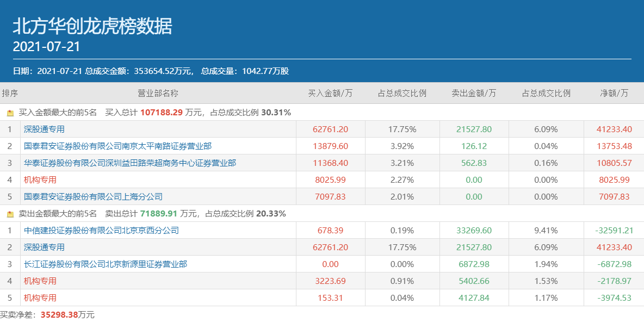Click the icon beside 卖出金额最大的前5名
Screen dimensions: 644x322
10,214
